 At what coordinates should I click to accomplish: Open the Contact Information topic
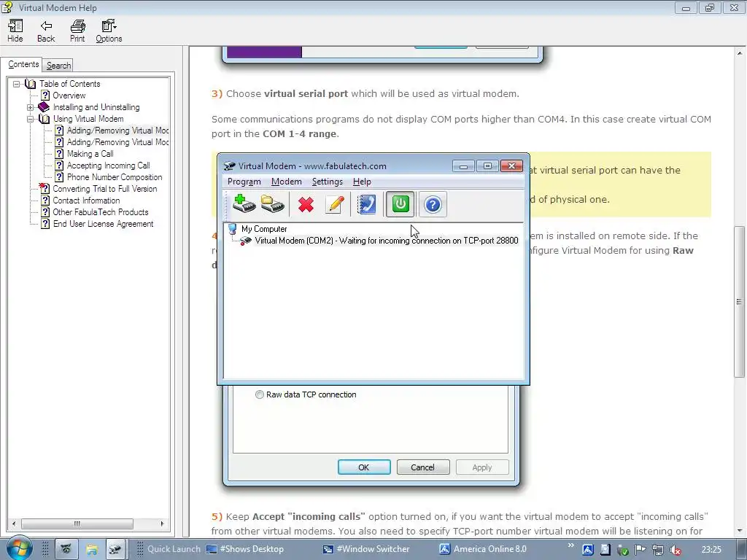click(86, 201)
